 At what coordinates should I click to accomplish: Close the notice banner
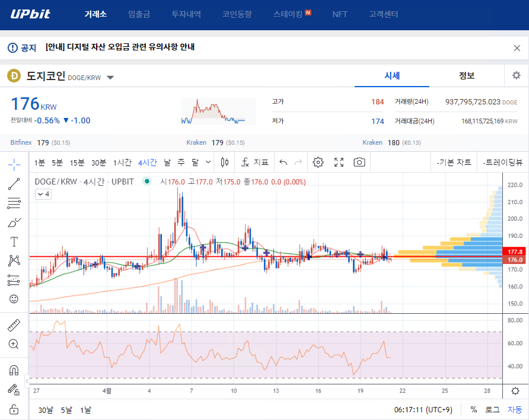point(517,48)
